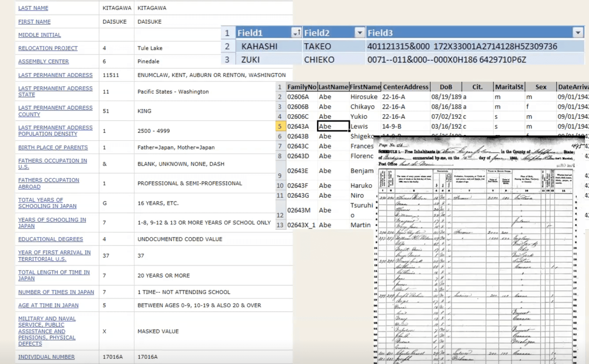Click the CenterAddress column header
Viewport: 589px width, 364px height.
tap(406, 87)
